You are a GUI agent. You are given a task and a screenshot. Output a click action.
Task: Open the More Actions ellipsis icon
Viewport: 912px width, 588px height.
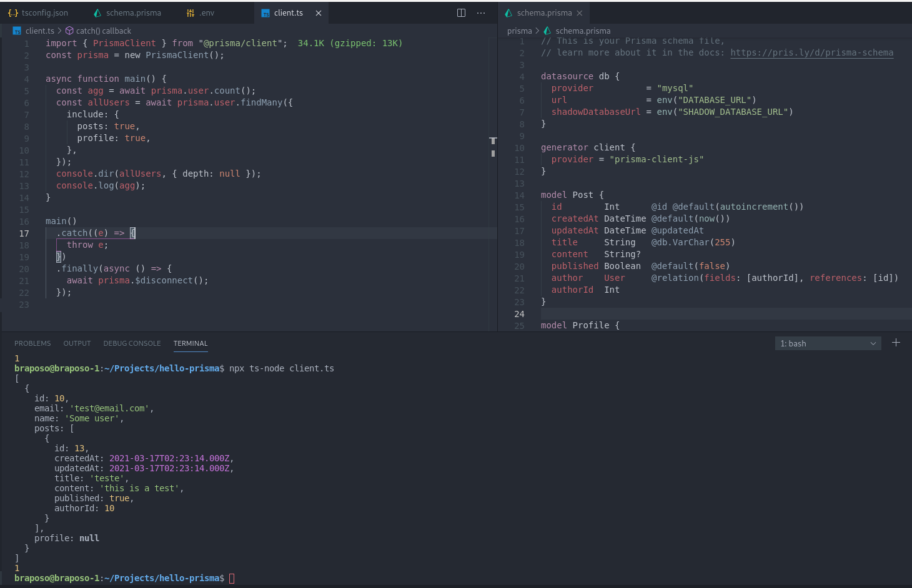tap(480, 12)
